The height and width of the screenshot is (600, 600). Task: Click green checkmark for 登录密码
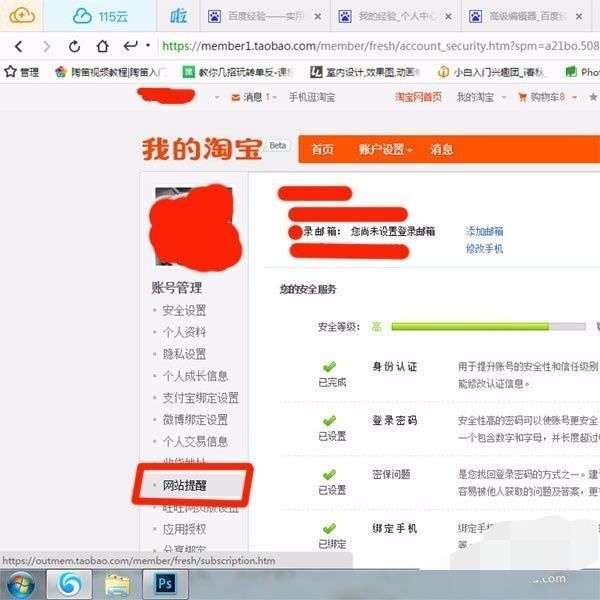click(329, 421)
